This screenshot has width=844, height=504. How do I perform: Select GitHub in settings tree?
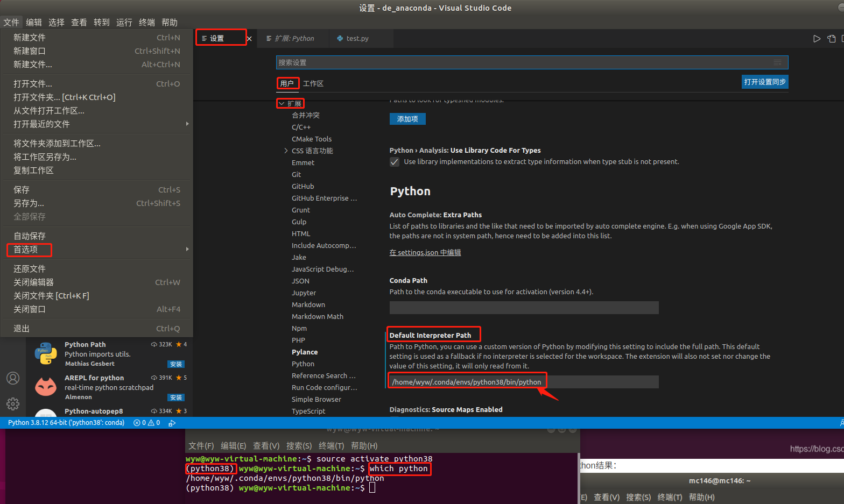pos(303,186)
